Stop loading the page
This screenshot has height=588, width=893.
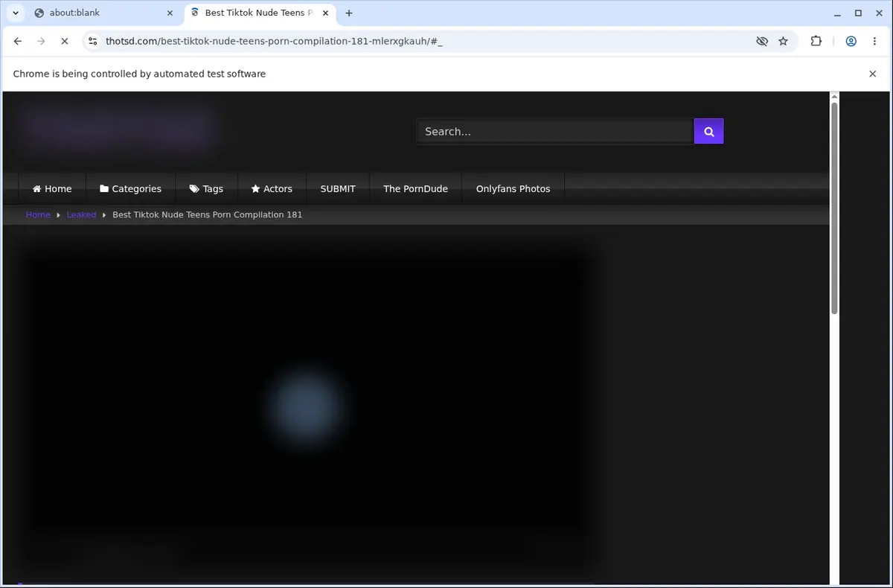pos(64,42)
